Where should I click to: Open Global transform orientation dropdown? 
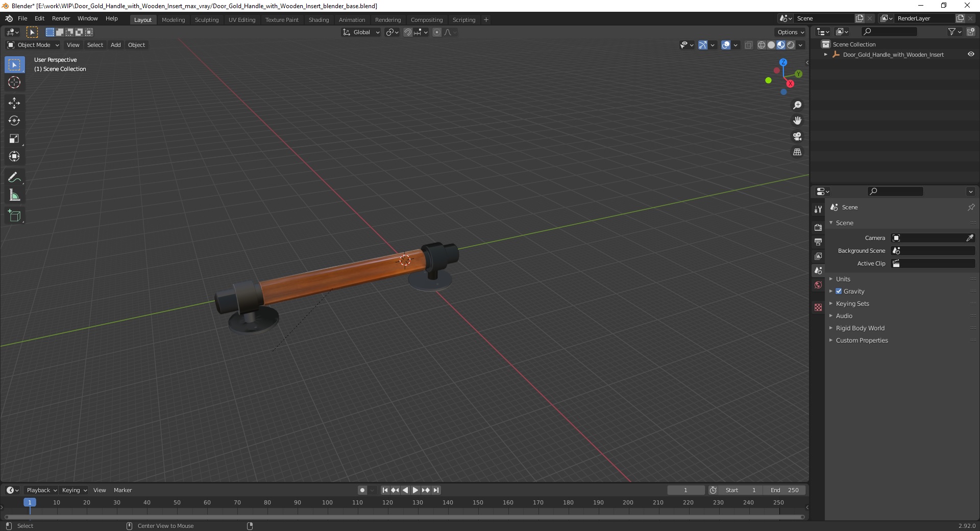pyautogui.click(x=361, y=32)
